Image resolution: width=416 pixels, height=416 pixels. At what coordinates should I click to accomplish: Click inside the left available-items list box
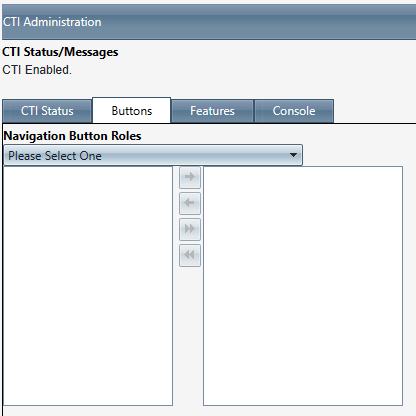[x=88, y=286]
